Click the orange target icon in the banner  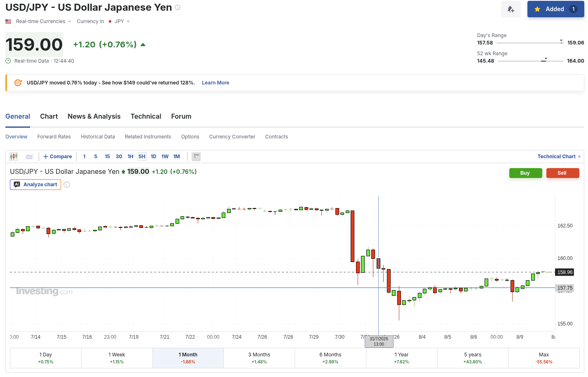(x=18, y=83)
